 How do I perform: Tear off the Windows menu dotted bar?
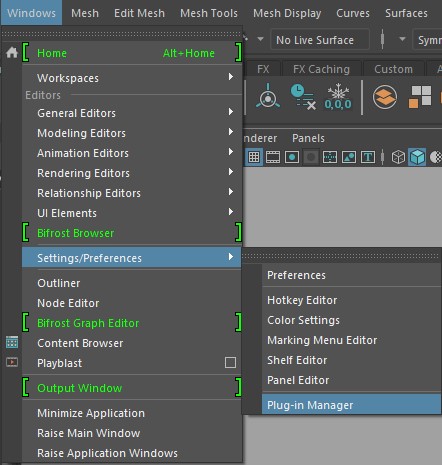(121, 34)
